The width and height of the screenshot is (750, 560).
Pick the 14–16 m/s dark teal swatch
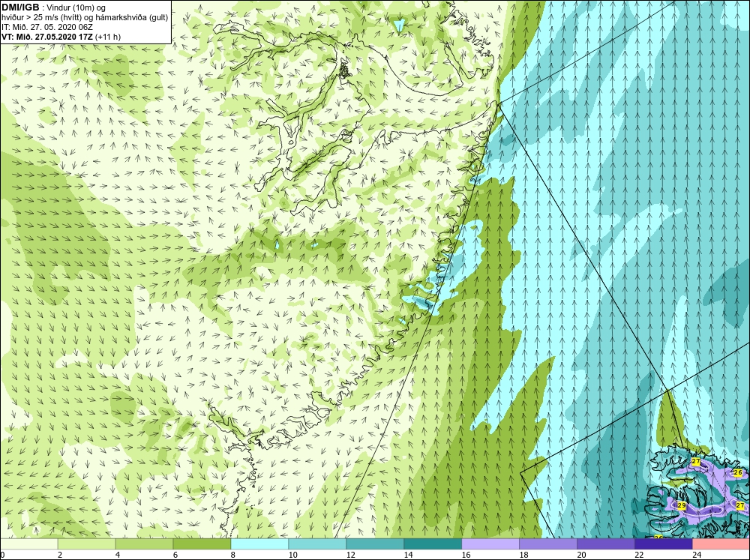[433, 544]
